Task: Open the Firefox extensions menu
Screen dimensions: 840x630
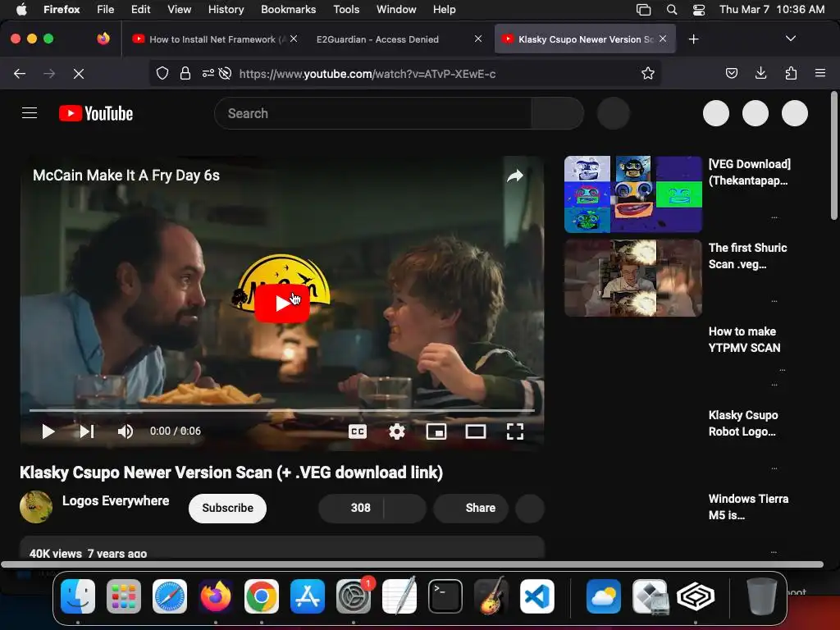Action: tap(791, 73)
